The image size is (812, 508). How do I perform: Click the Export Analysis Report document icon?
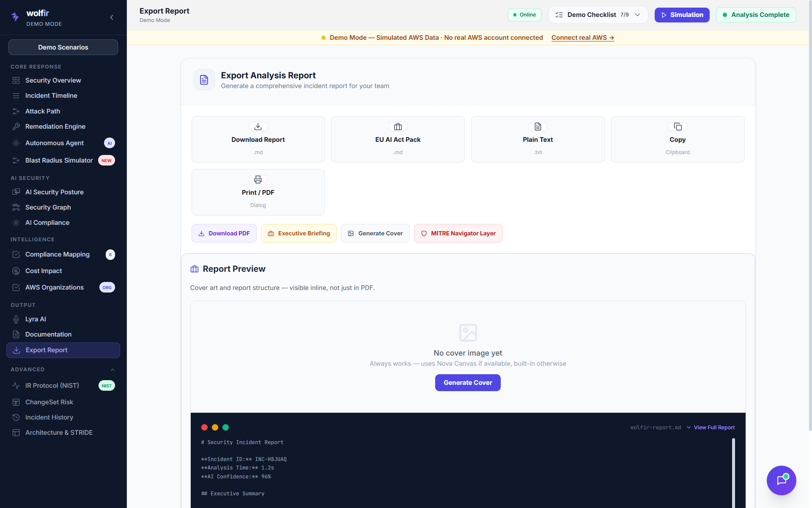click(x=204, y=80)
